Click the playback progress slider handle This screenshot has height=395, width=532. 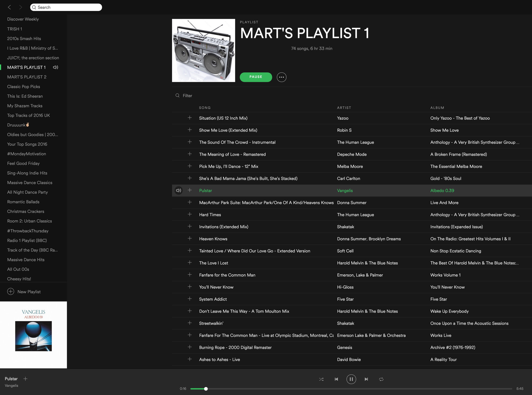[x=206, y=389]
